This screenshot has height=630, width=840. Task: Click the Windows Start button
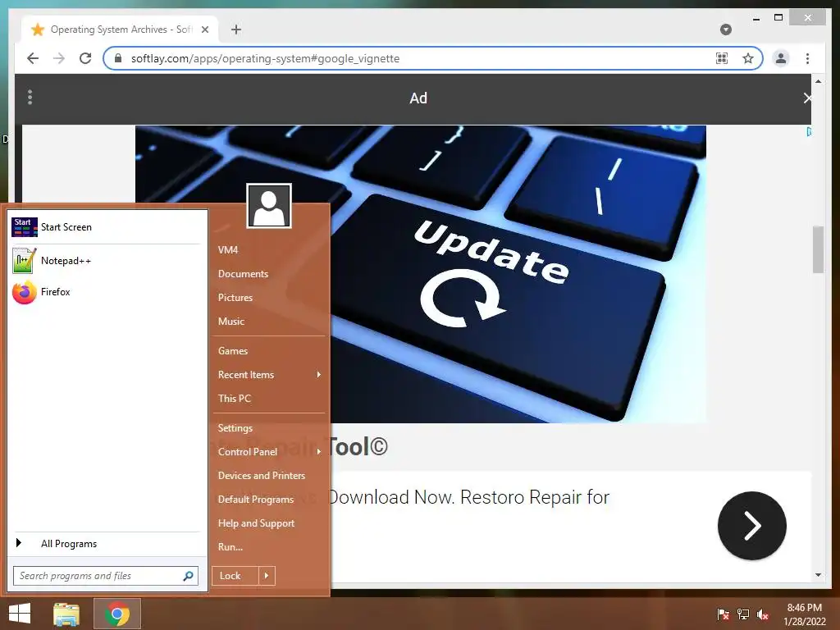[x=20, y=614]
